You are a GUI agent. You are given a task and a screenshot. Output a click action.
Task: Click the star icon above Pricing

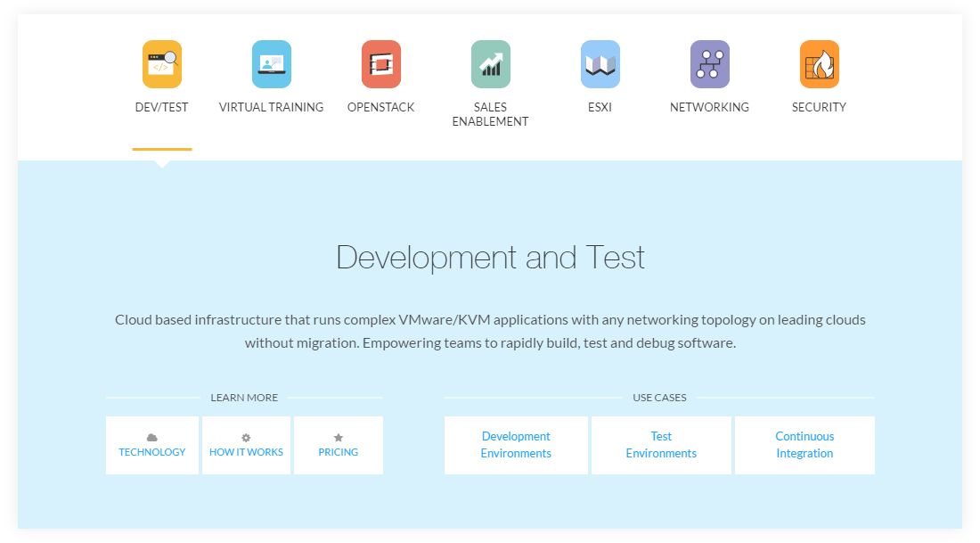click(339, 438)
